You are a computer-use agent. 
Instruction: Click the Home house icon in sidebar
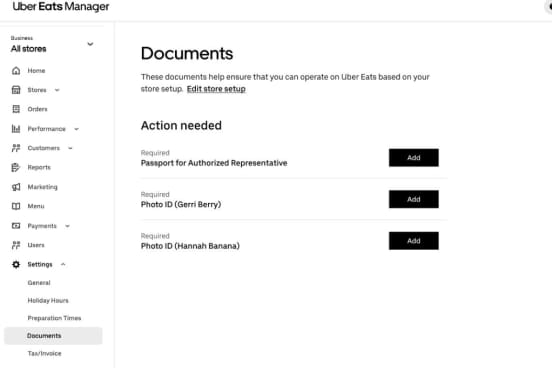point(16,71)
